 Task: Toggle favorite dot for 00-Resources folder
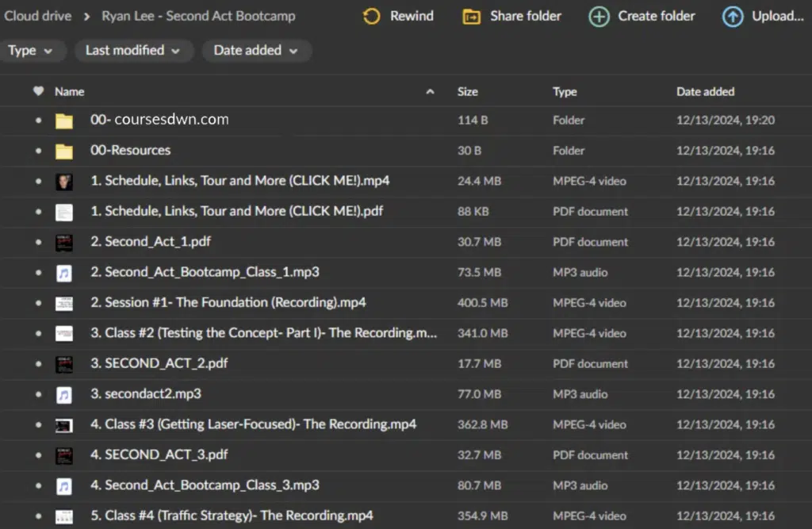click(38, 151)
